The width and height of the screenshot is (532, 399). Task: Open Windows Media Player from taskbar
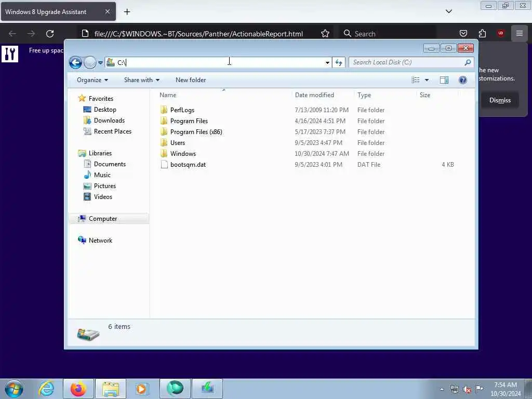tap(142, 389)
